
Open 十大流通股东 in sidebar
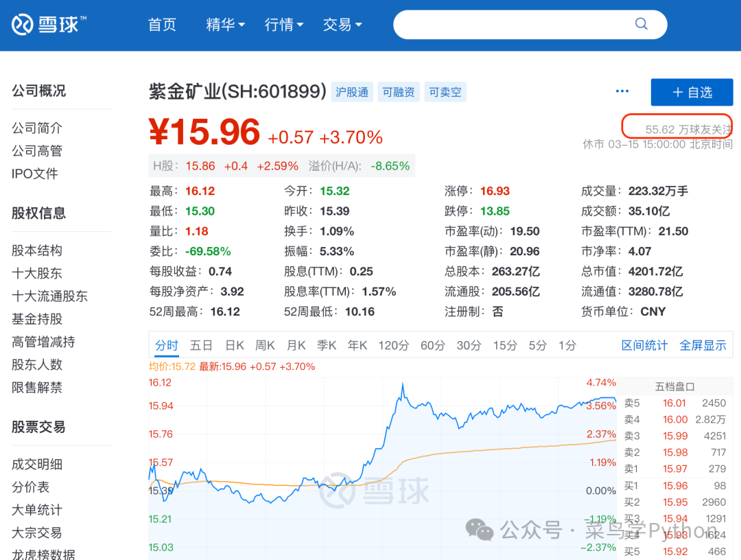point(49,296)
